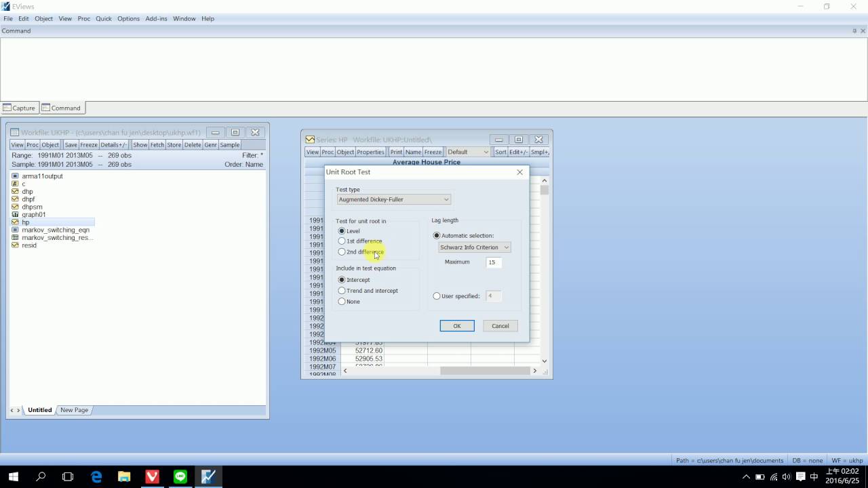868x488 pixels.
Task: Open Test type Augmented Dickey-Fuller dropdown
Action: 393,199
